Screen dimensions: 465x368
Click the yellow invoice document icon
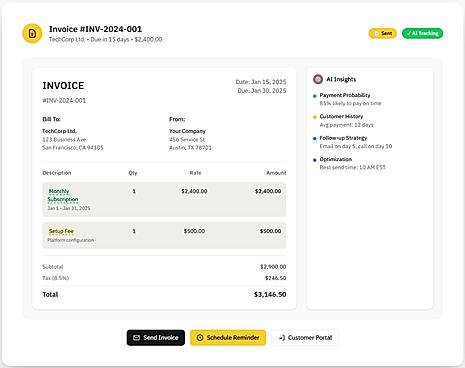[32, 33]
